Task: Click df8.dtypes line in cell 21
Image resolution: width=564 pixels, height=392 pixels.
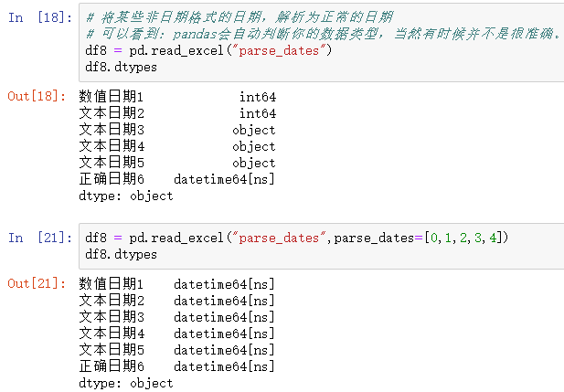Action: 122,255
